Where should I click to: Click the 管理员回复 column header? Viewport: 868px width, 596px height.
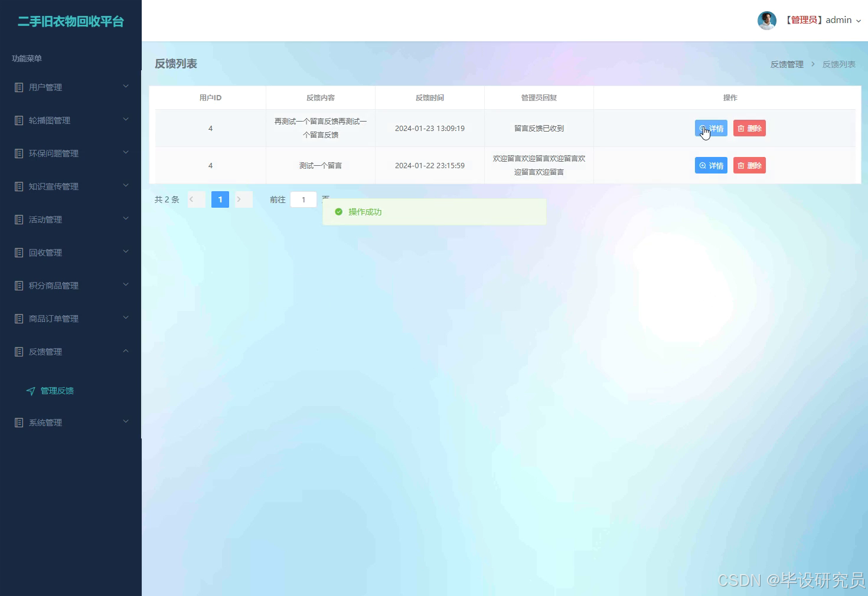pyautogui.click(x=539, y=98)
